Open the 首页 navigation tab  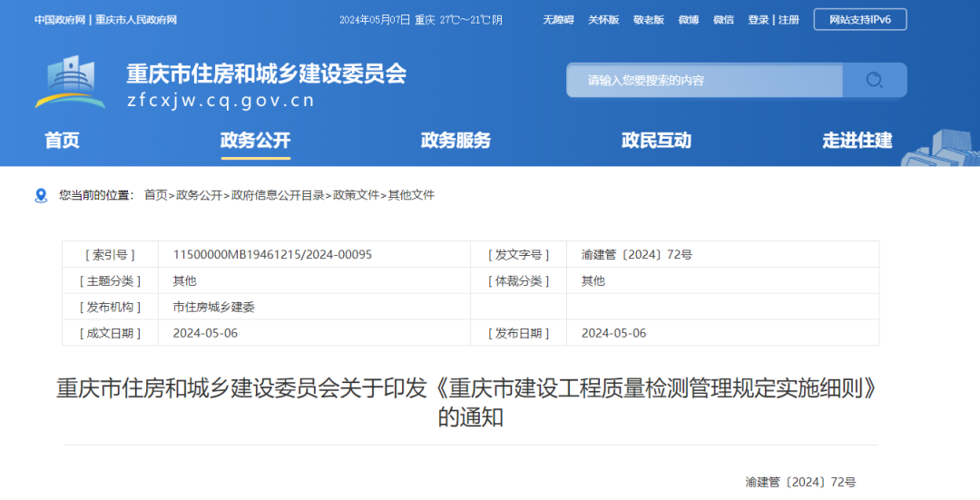click(63, 140)
